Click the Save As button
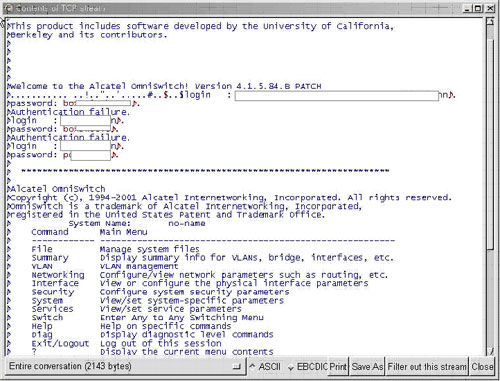This screenshot has width=500, height=381. click(367, 367)
